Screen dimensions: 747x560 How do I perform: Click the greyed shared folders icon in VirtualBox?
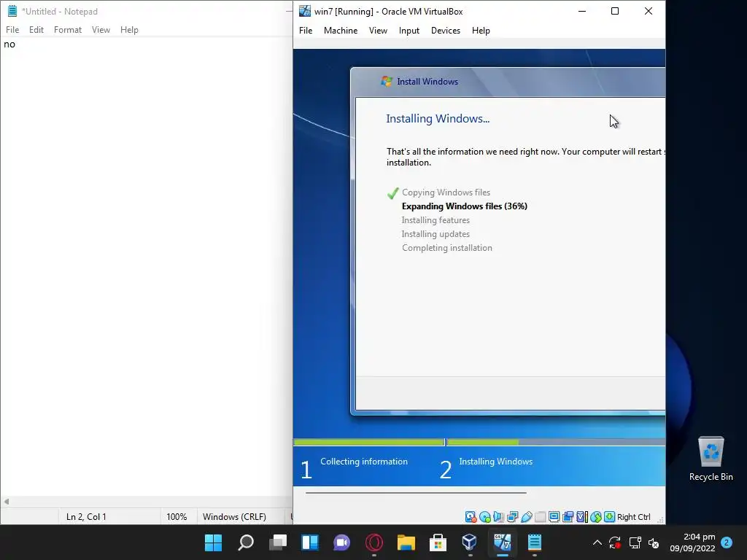point(541,517)
